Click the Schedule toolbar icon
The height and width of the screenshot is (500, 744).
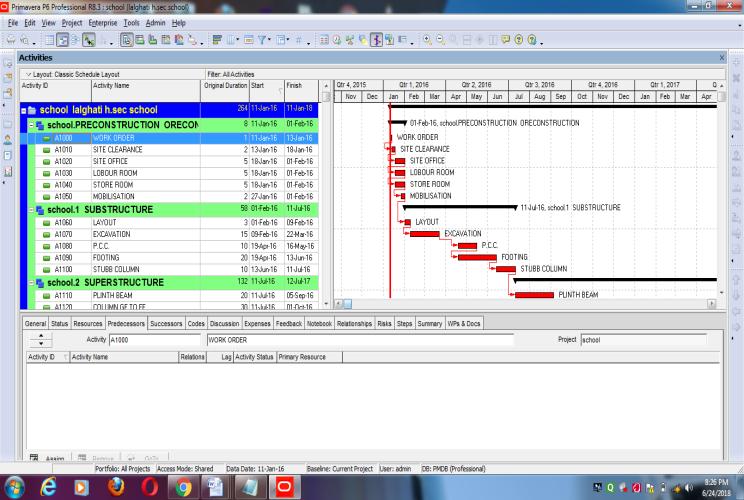(337, 40)
